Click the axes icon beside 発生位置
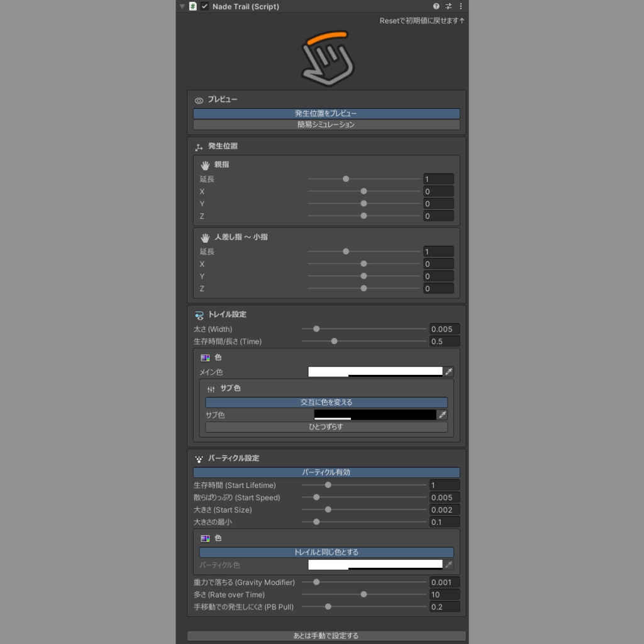644x644 pixels. (199, 147)
